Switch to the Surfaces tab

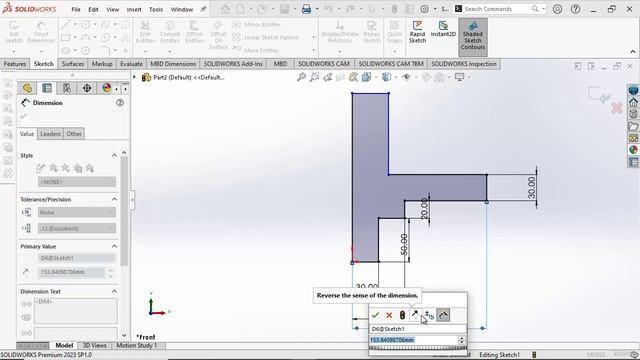click(x=73, y=64)
